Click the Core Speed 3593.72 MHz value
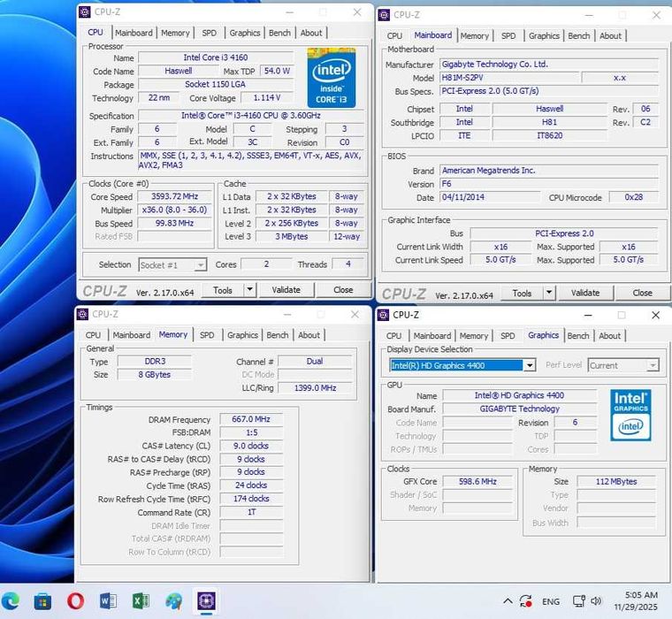Image resolution: width=672 pixels, height=619 pixels. tap(175, 196)
